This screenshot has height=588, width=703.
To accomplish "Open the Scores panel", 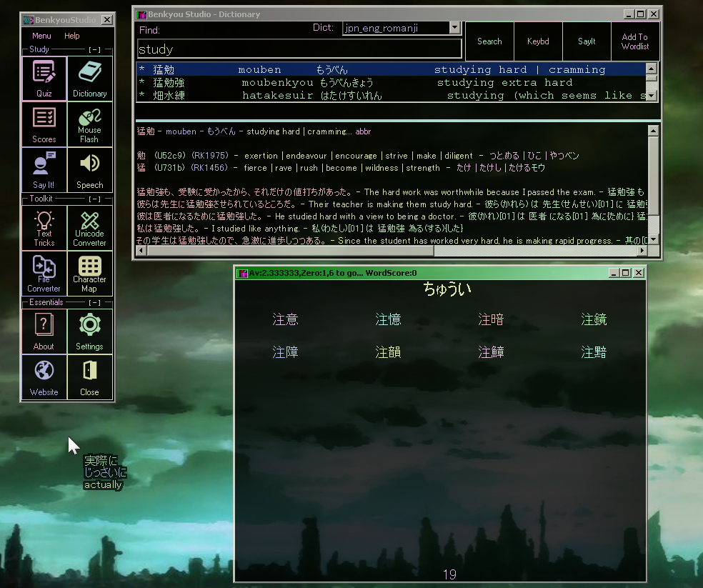I will point(44,124).
